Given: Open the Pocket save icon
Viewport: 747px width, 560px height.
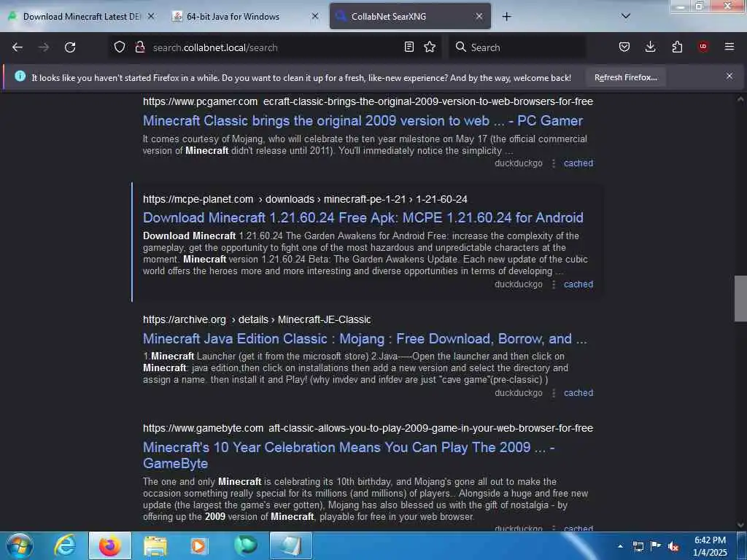Looking at the screenshot, I should [x=624, y=47].
